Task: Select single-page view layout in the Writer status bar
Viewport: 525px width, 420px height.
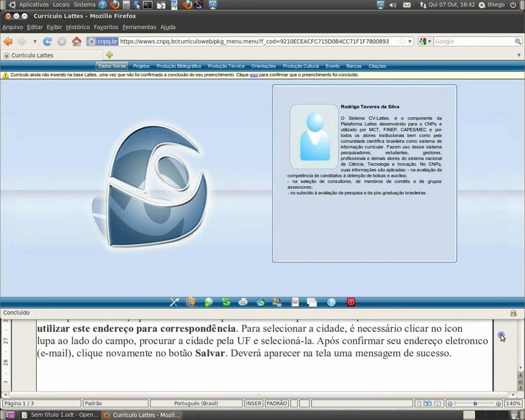Action: click(419, 403)
